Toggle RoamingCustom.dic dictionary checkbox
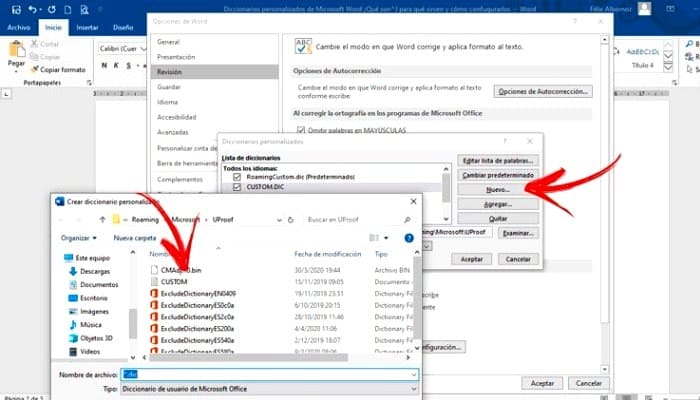 (x=237, y=177)
